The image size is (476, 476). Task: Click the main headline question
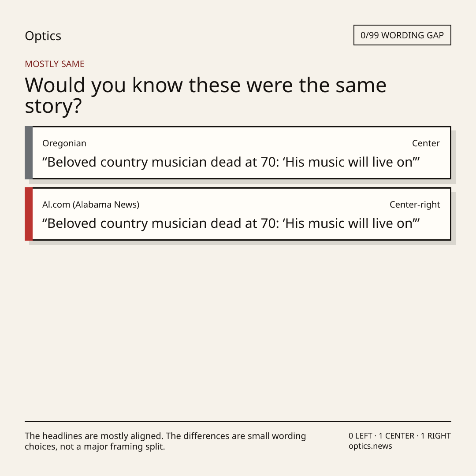[x=205, y=95]
